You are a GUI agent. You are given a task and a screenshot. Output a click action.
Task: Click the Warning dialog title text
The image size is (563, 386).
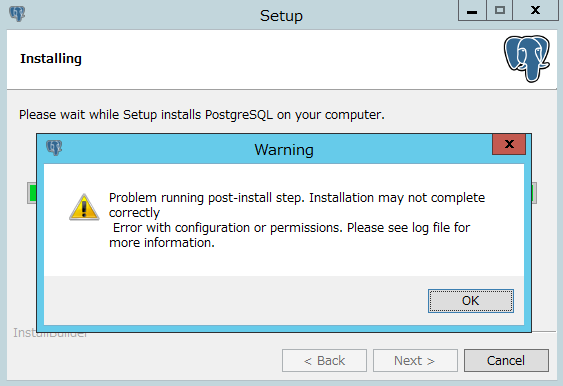pos(284,150)
